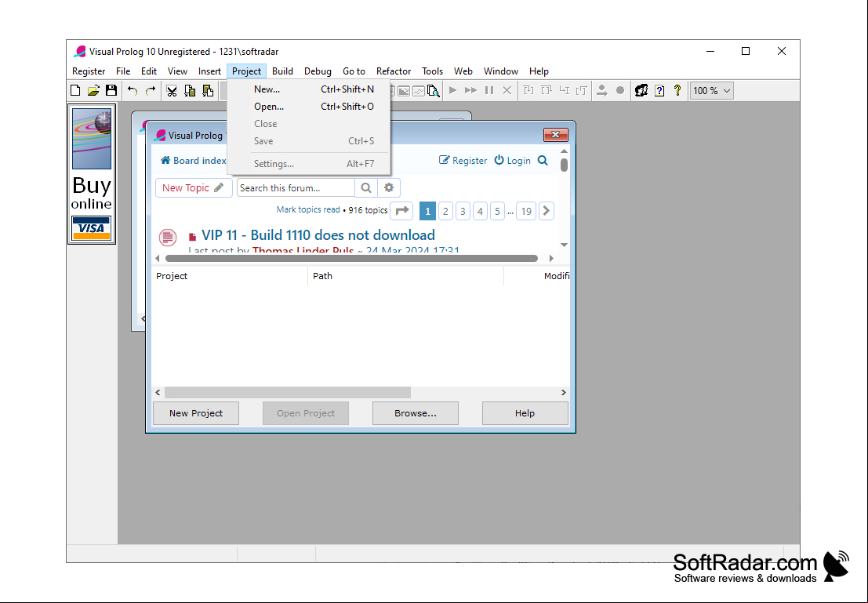Click the Save floppy disk icon
The height and width of the screenshot is (603, 868).
(111, 90)
